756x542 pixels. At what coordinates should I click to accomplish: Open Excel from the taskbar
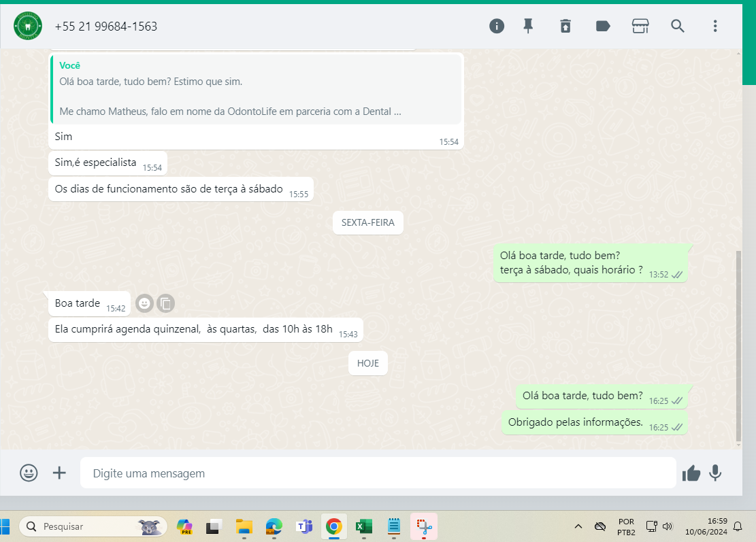pos(363,526)
